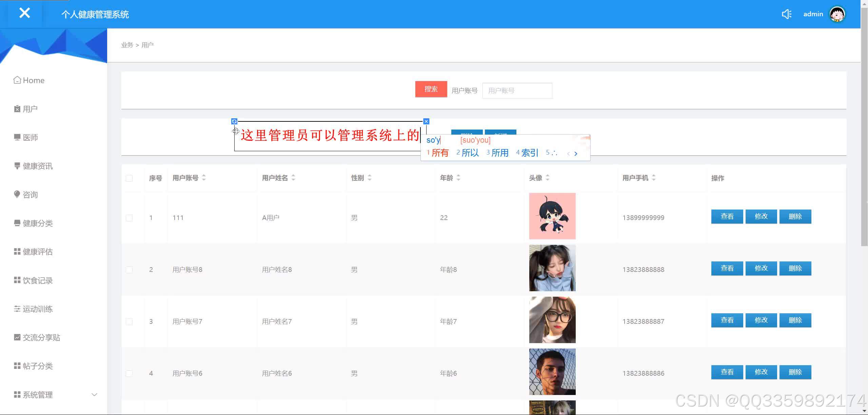
Task: Click 修改 button for 用户账号8
Action: click(761, 269)
